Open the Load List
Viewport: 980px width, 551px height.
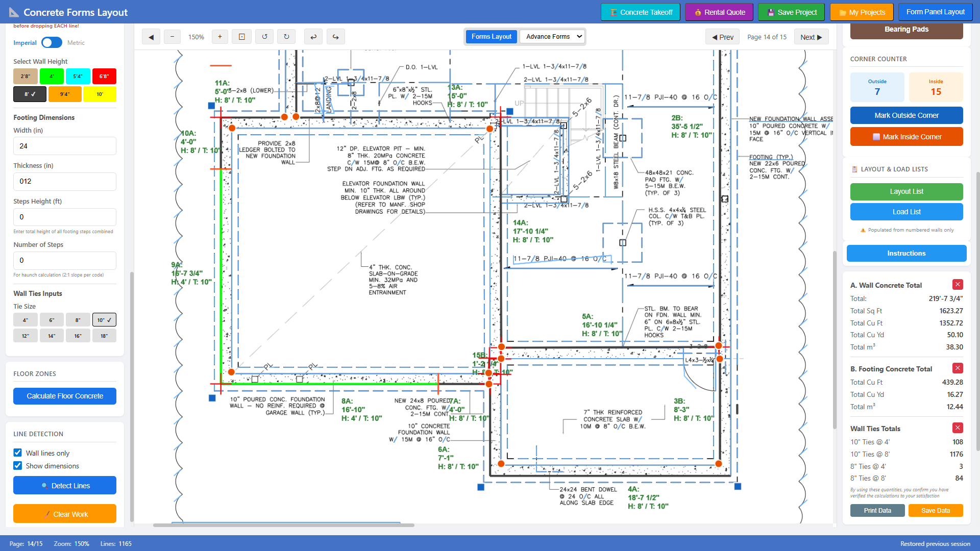(906, 212)
